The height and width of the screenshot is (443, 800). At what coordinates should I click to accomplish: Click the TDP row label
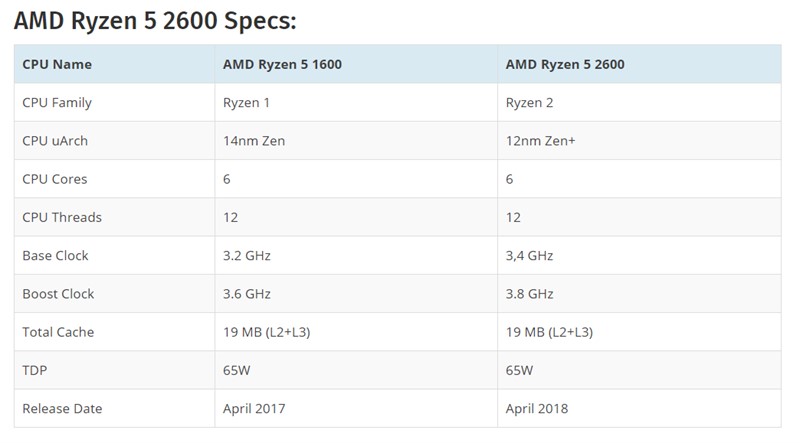35,371
